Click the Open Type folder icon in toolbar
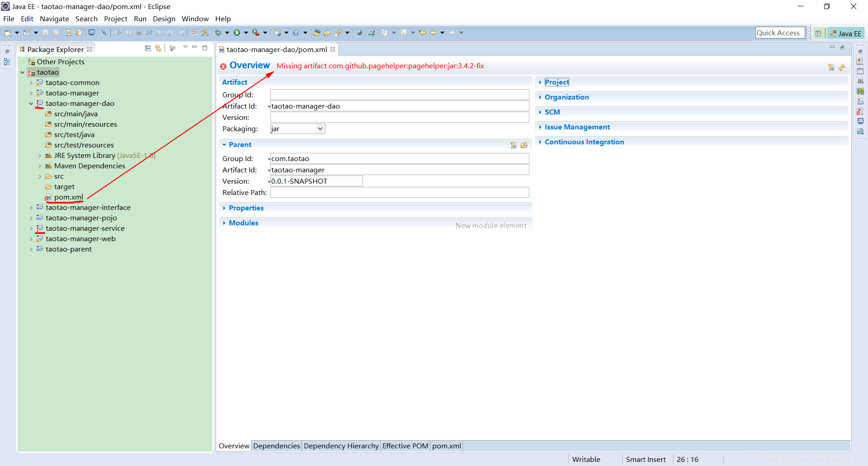The image size is (868, 466). [x=317, y=33]
